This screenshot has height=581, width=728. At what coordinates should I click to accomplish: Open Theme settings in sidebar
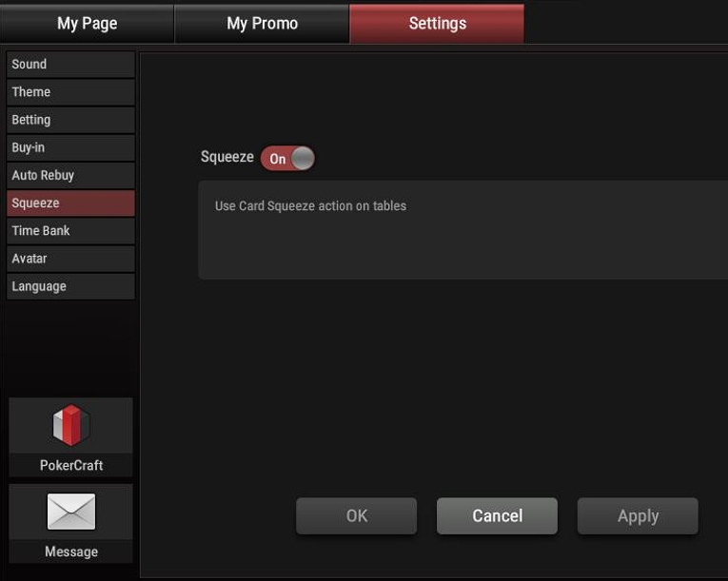(x=70, y=92)
